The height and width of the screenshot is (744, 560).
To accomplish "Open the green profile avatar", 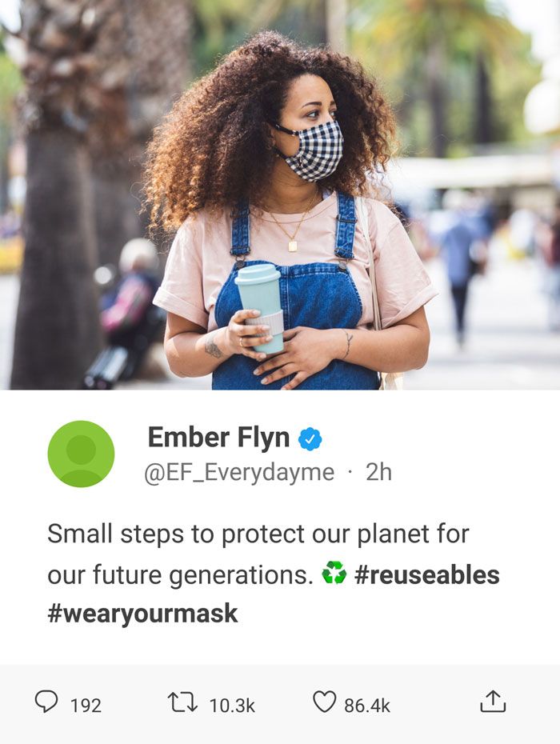I will pyautogui.click(x=81, y=454).
